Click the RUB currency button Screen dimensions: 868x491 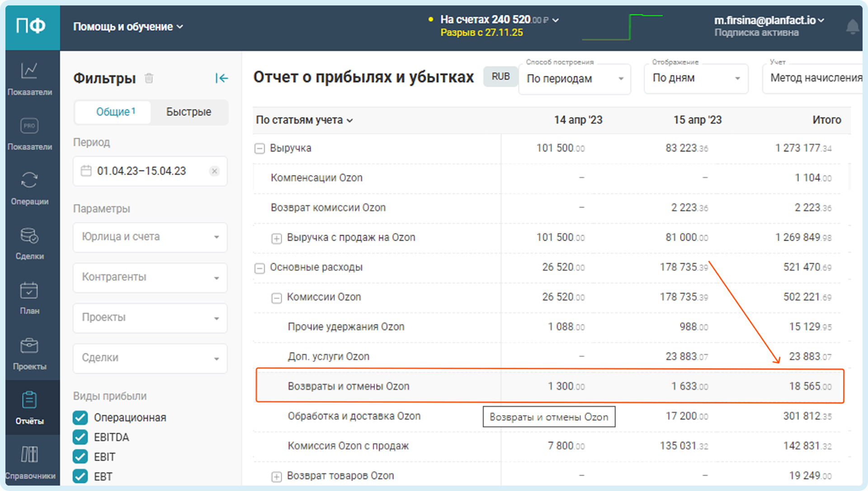(x=500, y=76)
